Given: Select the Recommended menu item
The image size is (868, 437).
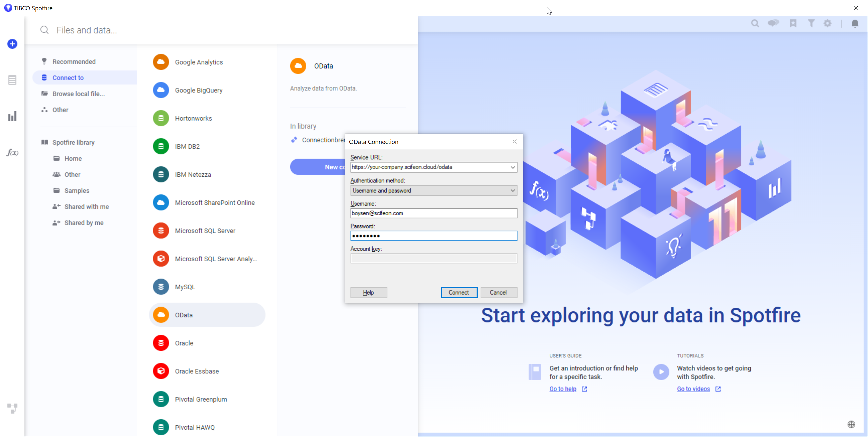Looking at the screenshot, I should (x=74, y=62).
